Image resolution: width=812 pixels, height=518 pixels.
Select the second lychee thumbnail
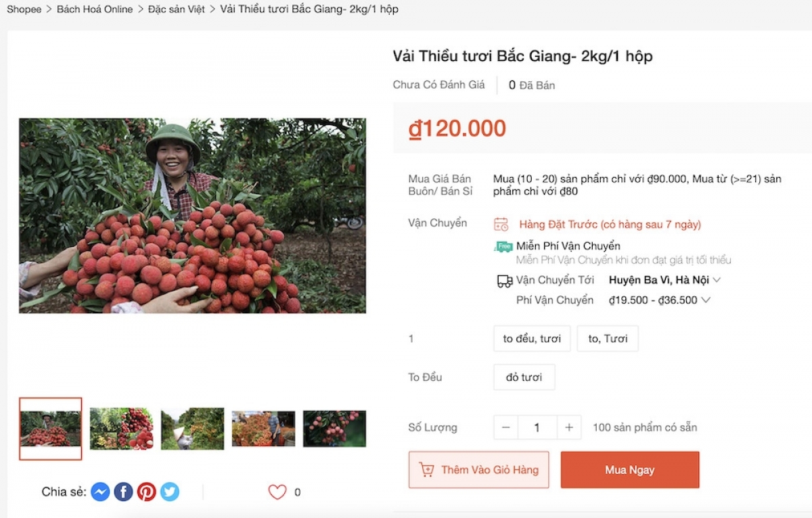122,429
